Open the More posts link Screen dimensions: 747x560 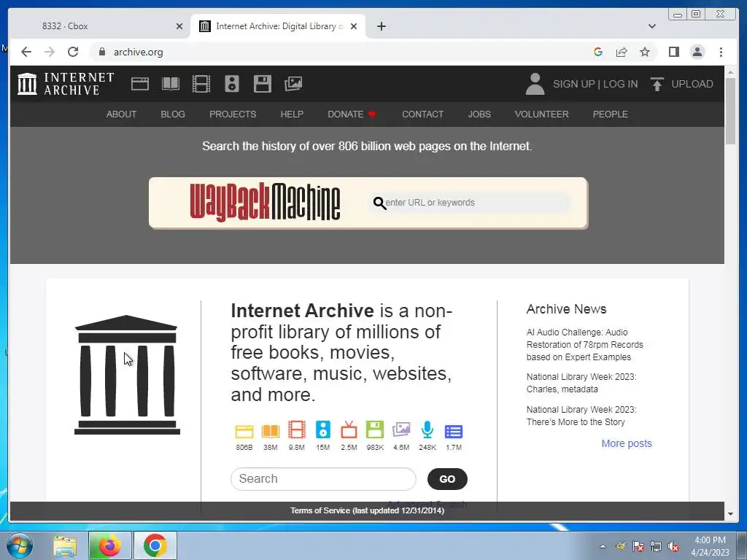coord(627,443)
